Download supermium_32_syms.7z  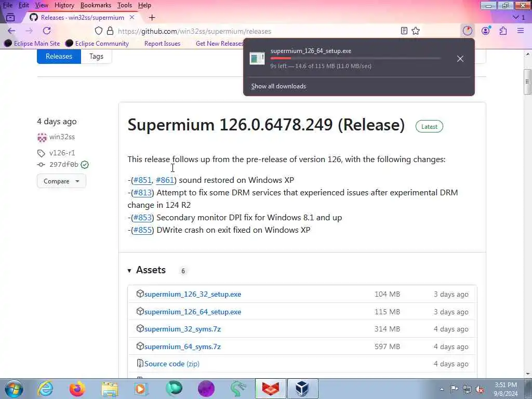click(182, 329)
